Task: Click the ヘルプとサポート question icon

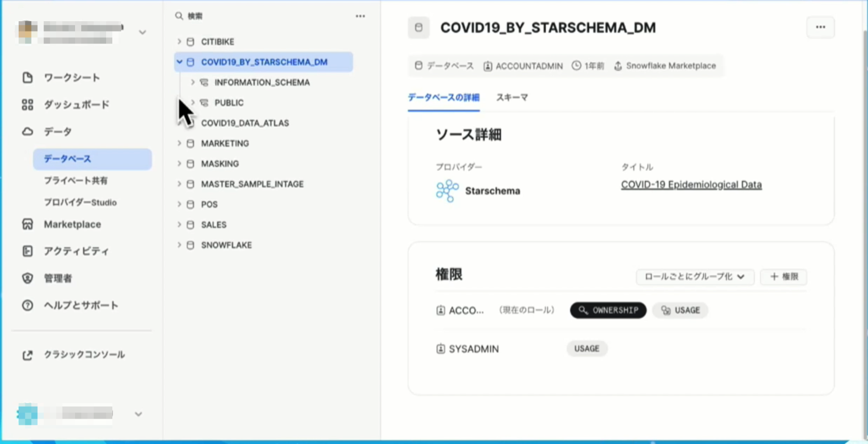Action: coord(27,305)
